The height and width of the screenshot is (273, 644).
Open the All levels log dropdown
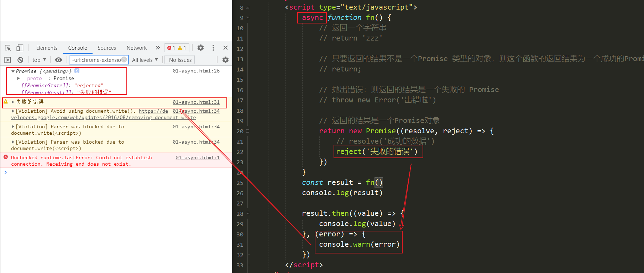click(x=145, y=60)
